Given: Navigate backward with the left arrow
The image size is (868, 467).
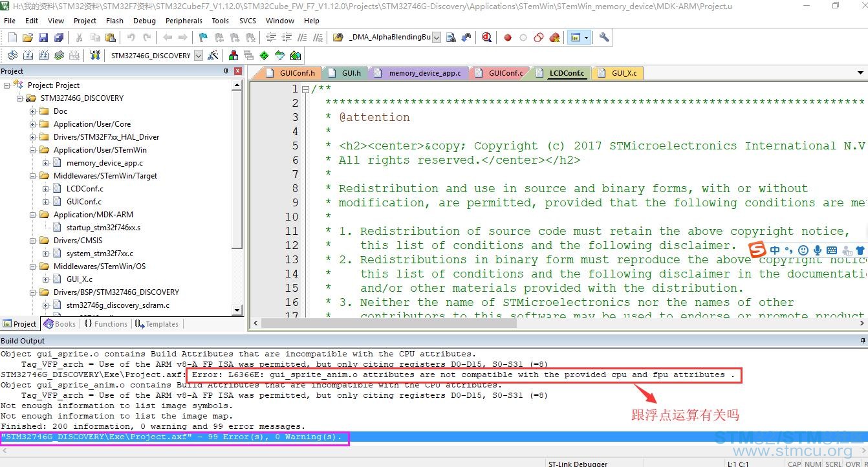Looking at the screenshot, I should point(168,38).
